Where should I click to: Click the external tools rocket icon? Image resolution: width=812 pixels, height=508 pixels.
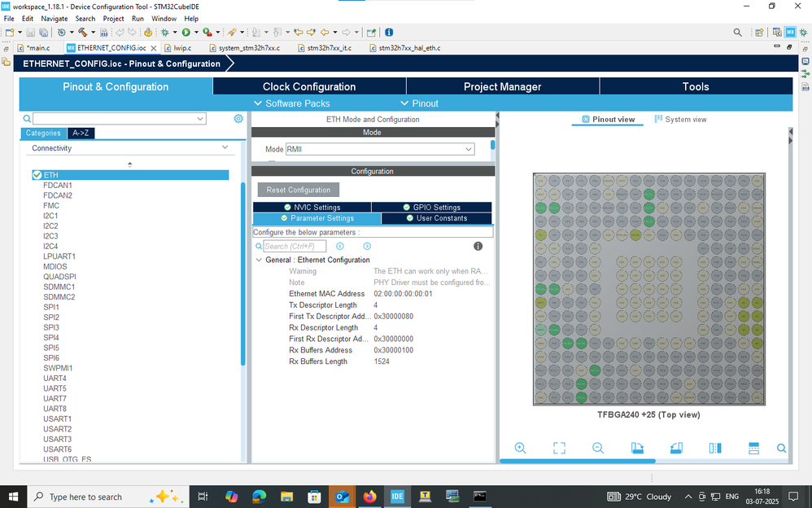(x=232, y=32)
